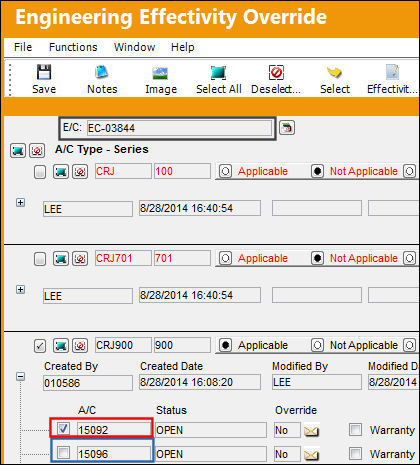The height and width of the screenshot is (465, 420).
Task: Click the CRJ701 type field
Action: pyautogui.click(x=123, y=258)
